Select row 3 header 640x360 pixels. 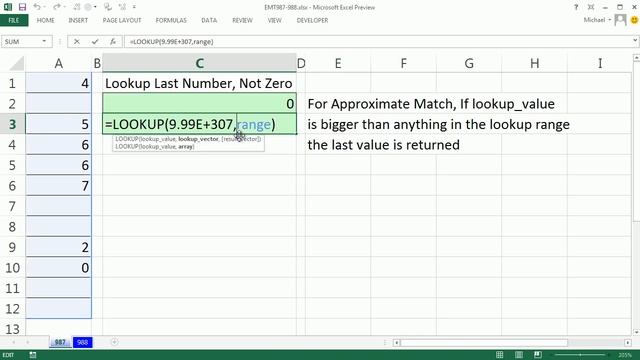click(12, 124)
